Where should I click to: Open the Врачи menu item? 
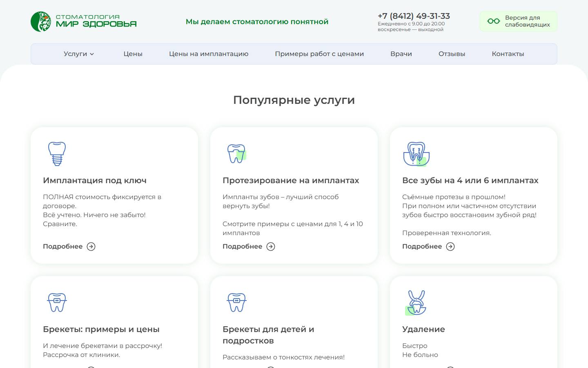(401, 54)
